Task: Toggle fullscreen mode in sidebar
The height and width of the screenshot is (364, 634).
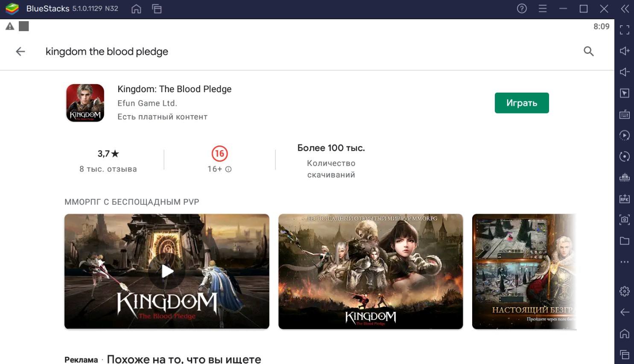Action: point(625,29)
